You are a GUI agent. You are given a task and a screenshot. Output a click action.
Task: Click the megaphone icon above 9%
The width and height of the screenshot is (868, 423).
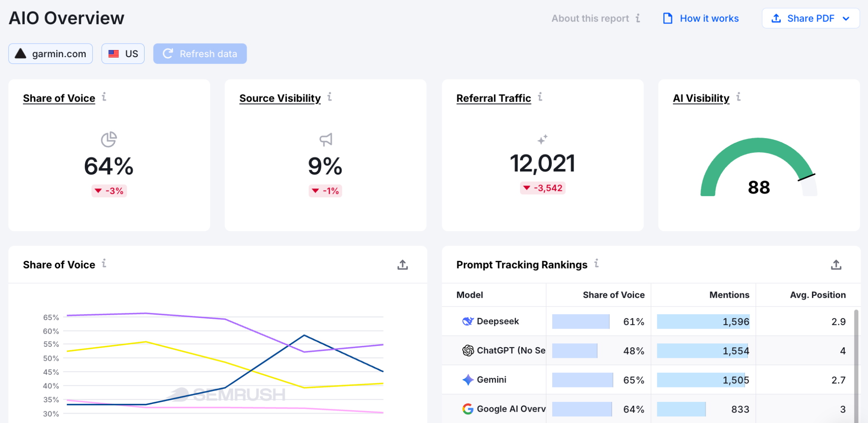[325, 139]
